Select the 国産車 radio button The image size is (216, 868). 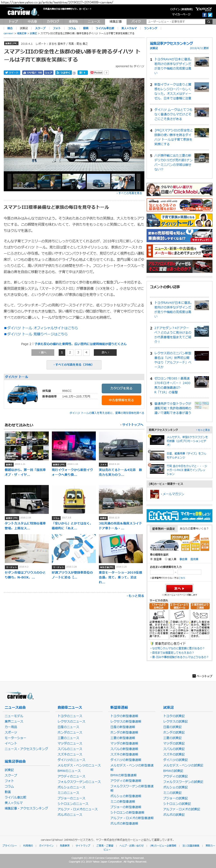pyautogui.click(x=152, y=559)
